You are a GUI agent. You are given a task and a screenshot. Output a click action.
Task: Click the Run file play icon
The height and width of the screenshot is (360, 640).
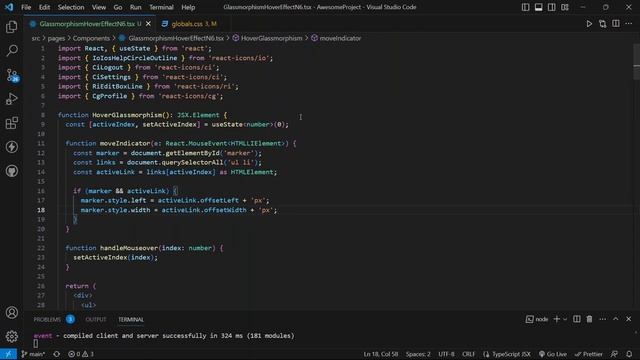coord(589,24)
